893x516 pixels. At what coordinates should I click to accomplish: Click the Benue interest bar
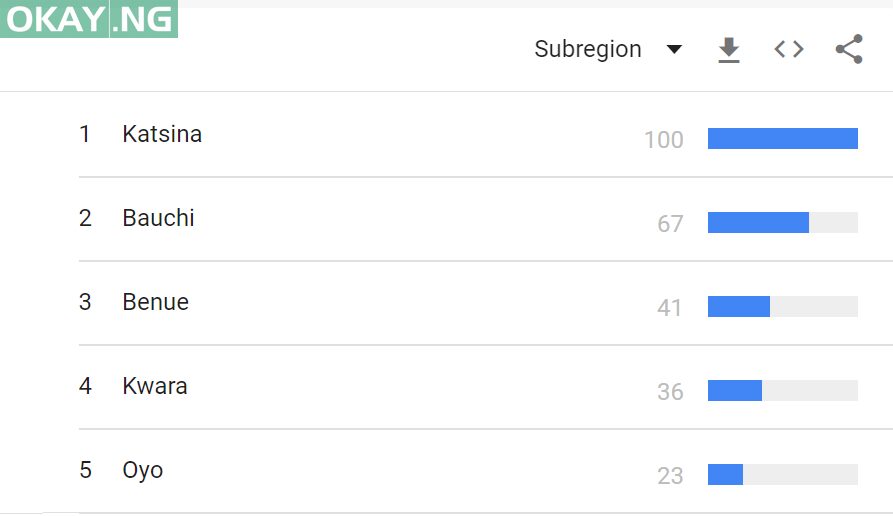coord(739,307)
